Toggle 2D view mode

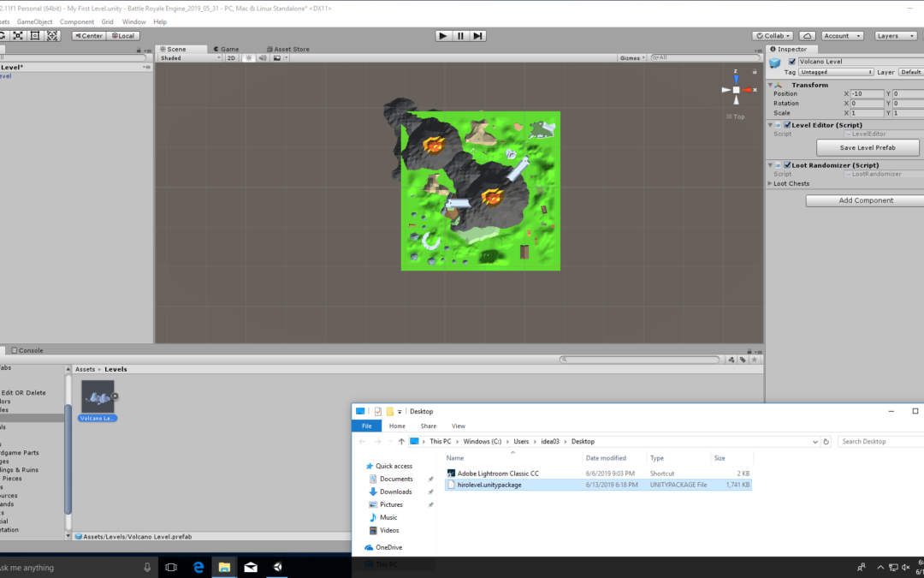231,58
